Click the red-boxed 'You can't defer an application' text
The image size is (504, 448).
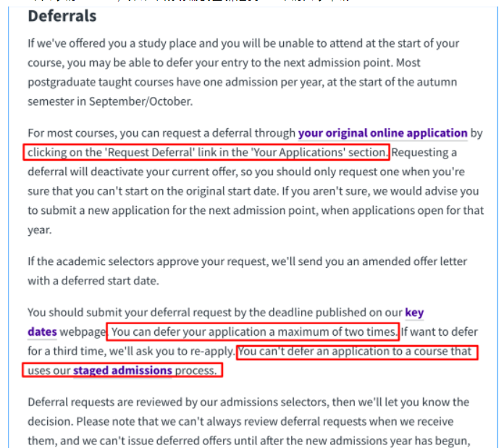(357, 352)
